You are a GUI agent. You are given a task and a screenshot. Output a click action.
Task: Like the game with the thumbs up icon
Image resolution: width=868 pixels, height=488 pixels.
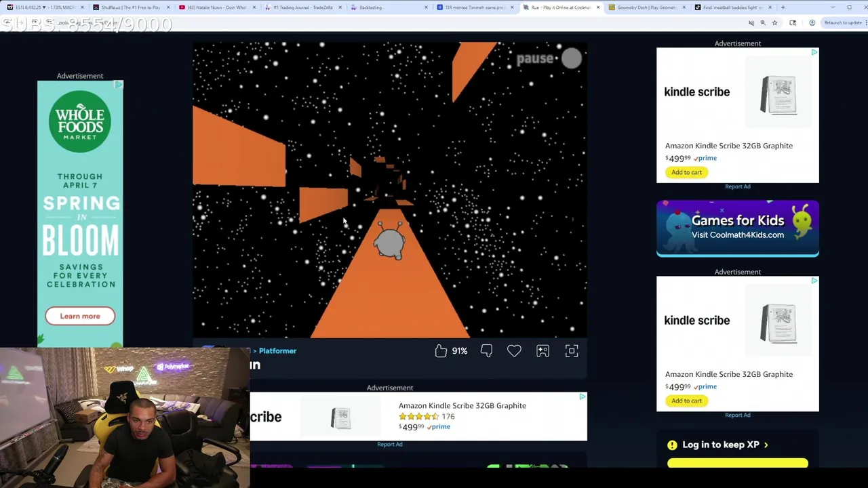click(441, 350)
